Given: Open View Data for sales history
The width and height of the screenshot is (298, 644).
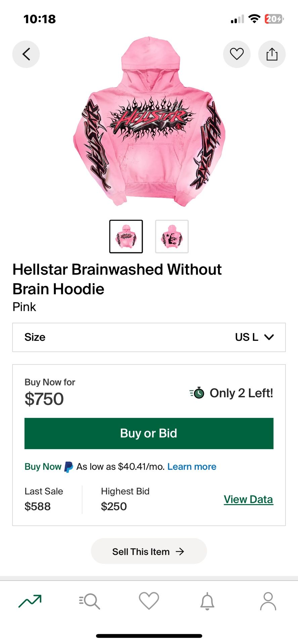Looking at the screenshot, I should [x=248, y=499].
